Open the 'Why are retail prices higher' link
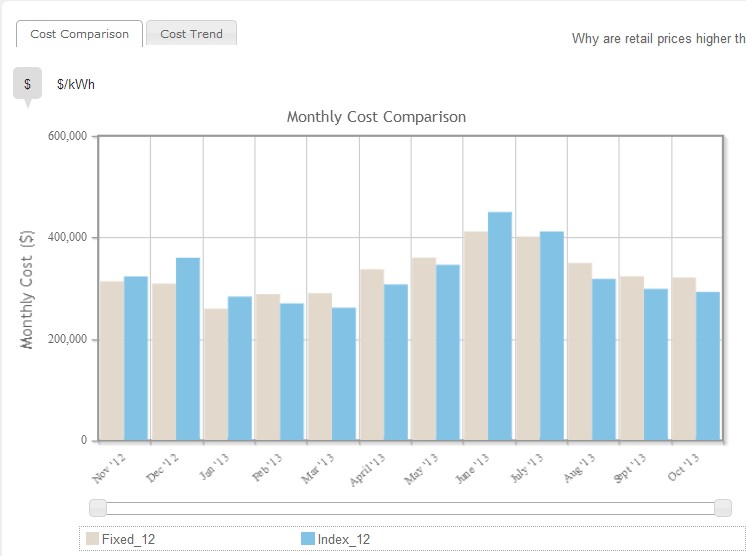Screen dimensions: 746x556 click(658, 39)
